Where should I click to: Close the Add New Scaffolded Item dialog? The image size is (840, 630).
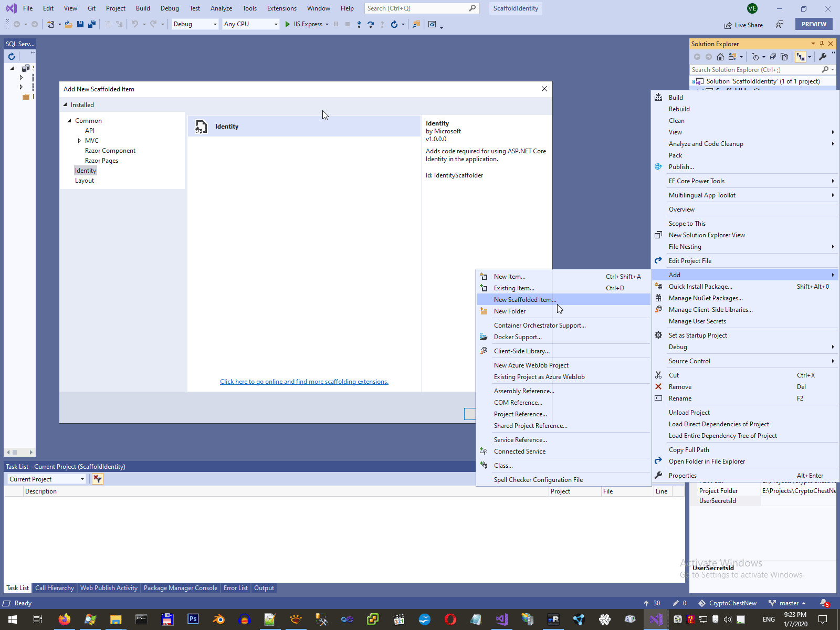(544, 89)
